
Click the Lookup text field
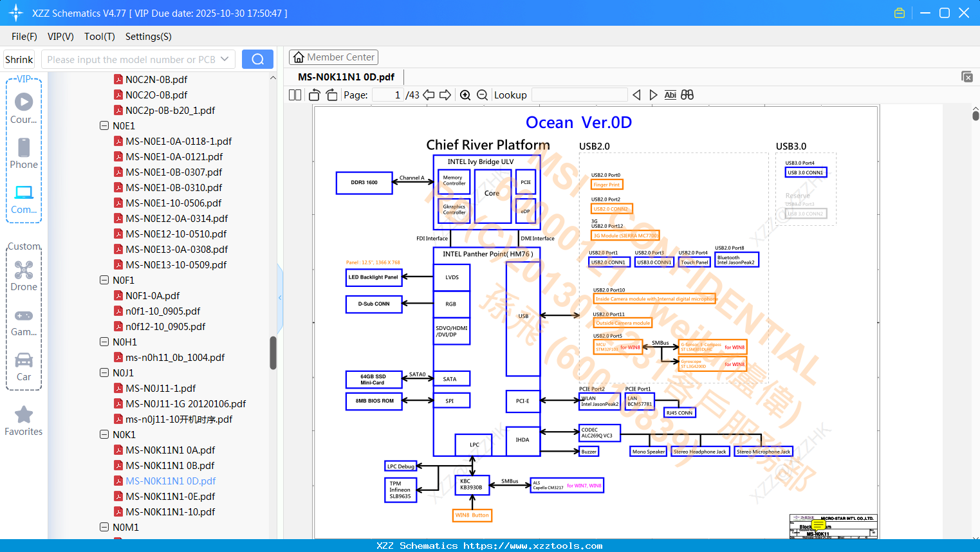pyautogui.click(x=580, y=95)
